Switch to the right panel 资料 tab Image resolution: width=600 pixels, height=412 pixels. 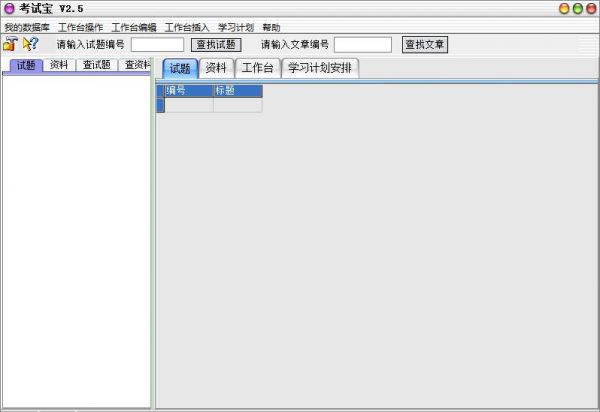216,68
